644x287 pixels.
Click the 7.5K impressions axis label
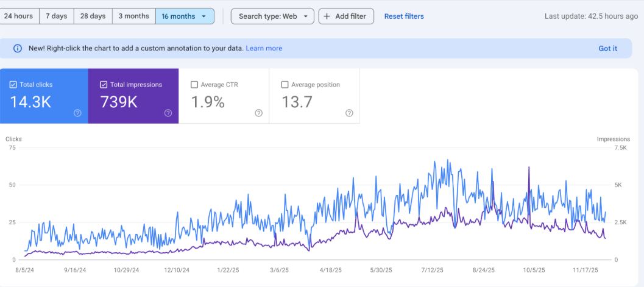pyautogui.click(x=620, y=148)
